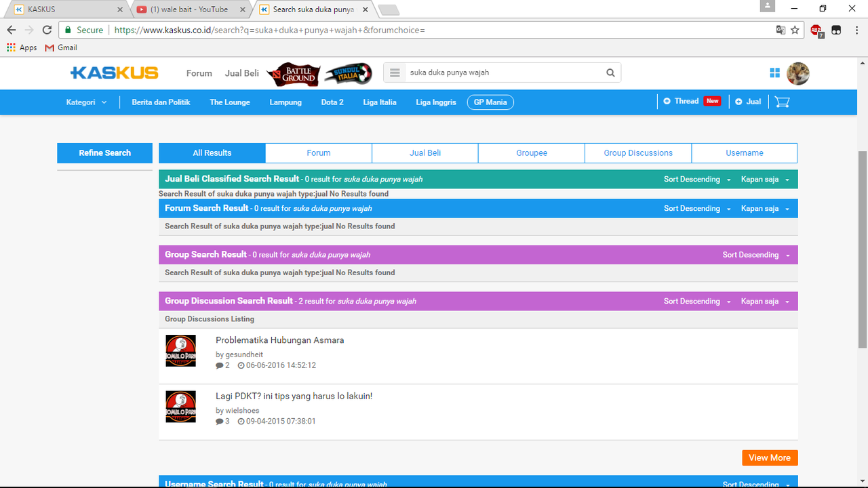Click the KASKUS logo

click(114, 73)
